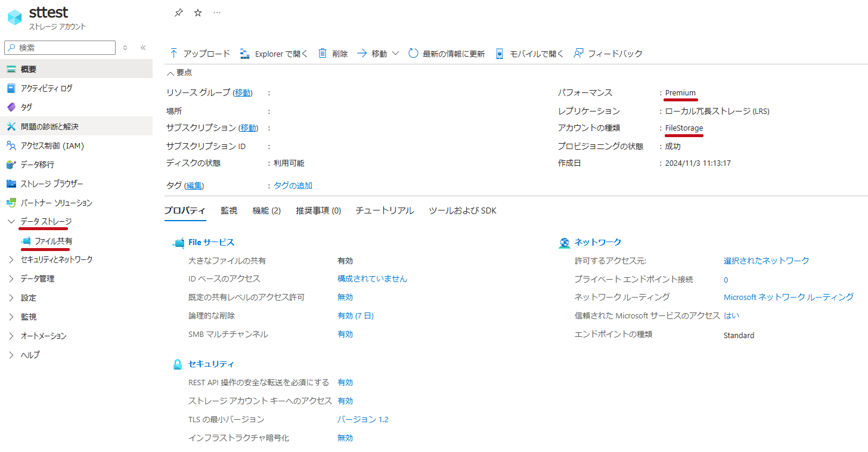
Task: Collapse the 要点 essentials section
Action: (179, 73)
